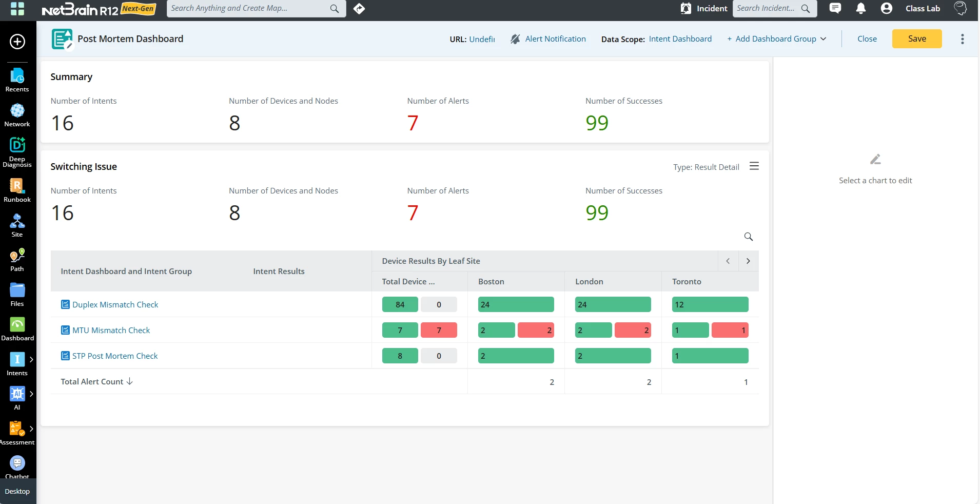Go to previous leaf site column

[x=728, y=261]
